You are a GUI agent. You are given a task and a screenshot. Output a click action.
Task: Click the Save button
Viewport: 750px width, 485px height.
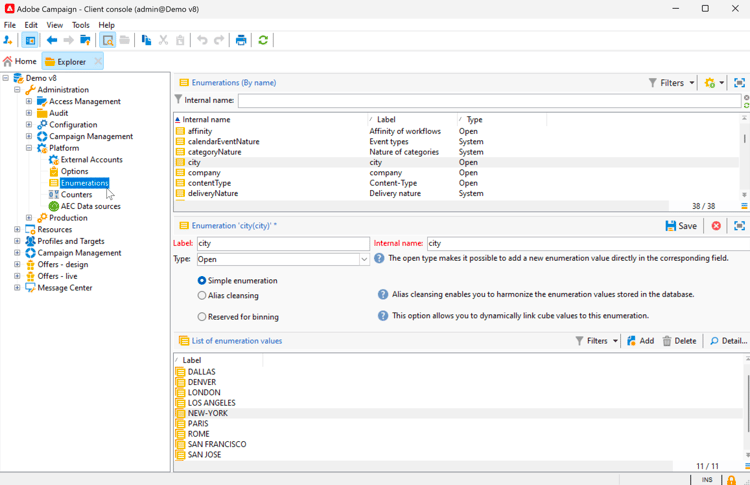click(681, 226)
